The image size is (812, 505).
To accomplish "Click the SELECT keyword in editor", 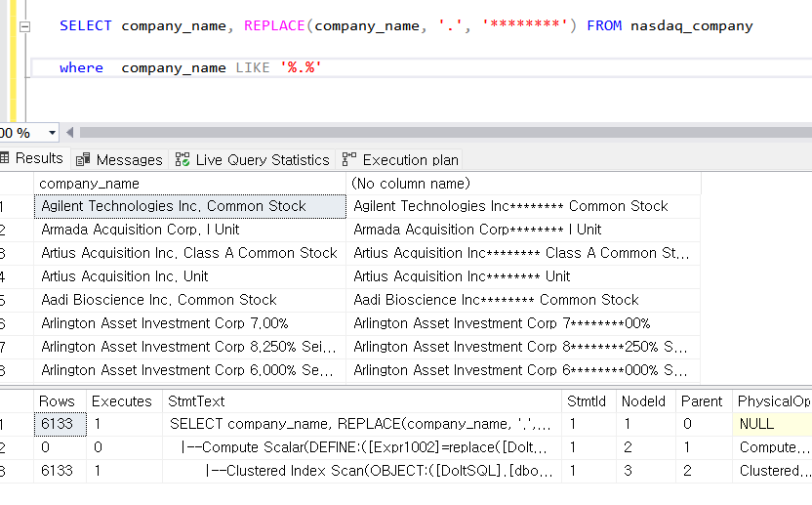I will (x=86, y=26).
